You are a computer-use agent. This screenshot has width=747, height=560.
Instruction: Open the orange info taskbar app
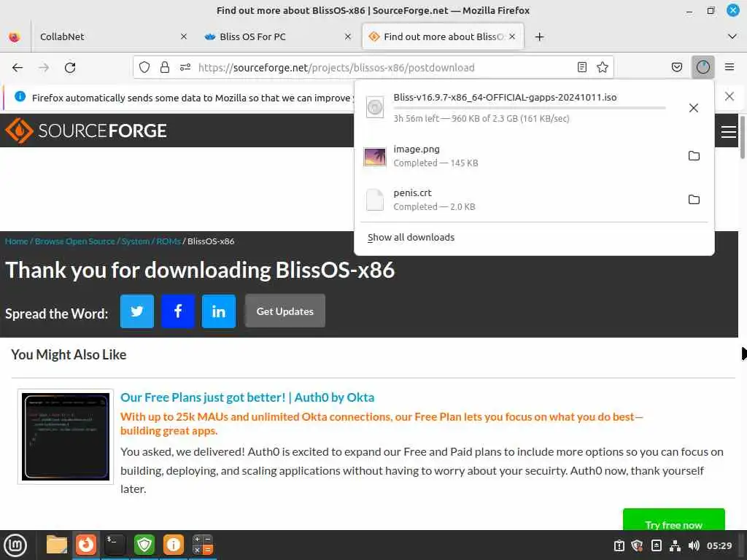(x=174, y=545)
